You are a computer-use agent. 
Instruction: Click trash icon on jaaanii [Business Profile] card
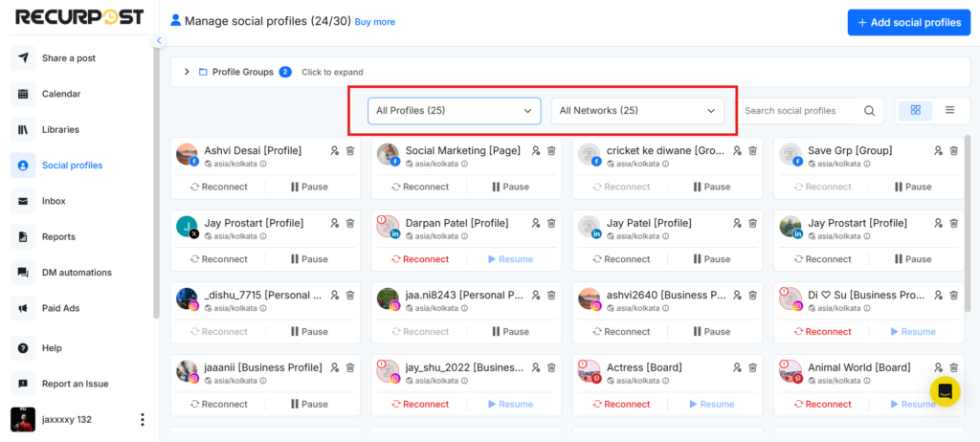(350, 367)
